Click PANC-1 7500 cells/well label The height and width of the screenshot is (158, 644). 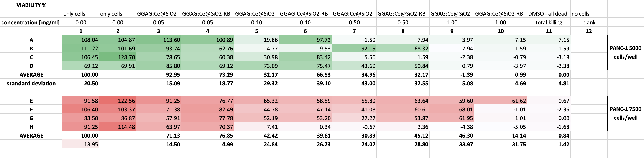tap(625, 113)
